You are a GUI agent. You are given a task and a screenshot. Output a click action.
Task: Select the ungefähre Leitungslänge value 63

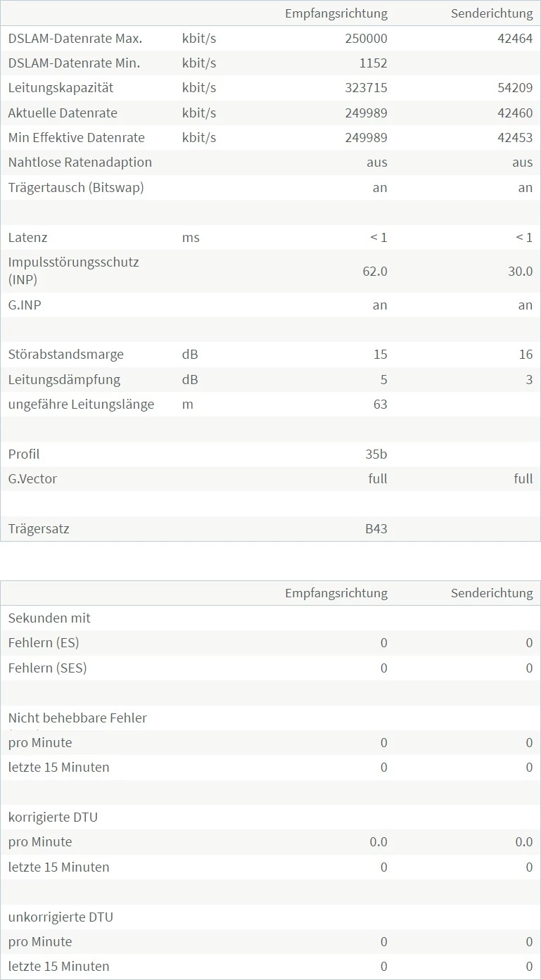pos(381,405)
